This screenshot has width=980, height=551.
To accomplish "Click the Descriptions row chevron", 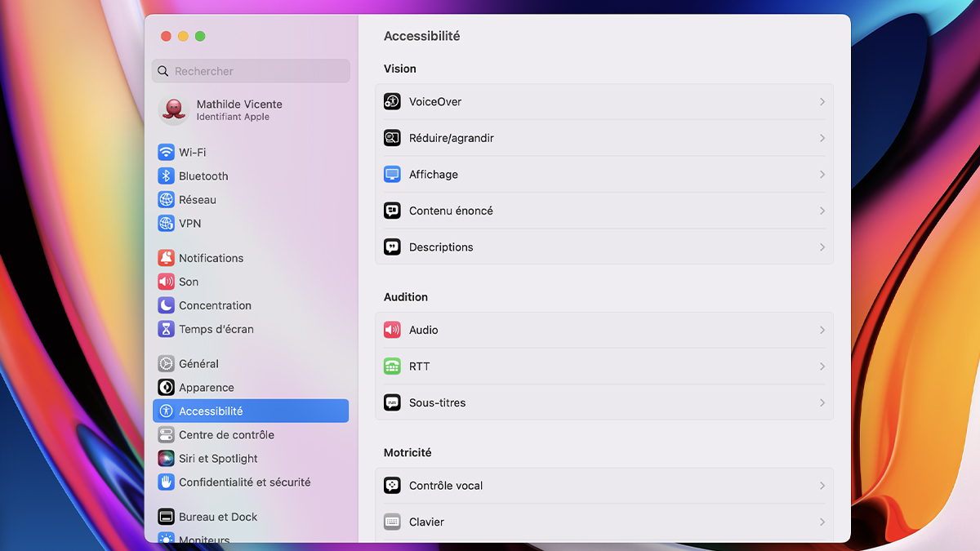I will click(822, 247).
